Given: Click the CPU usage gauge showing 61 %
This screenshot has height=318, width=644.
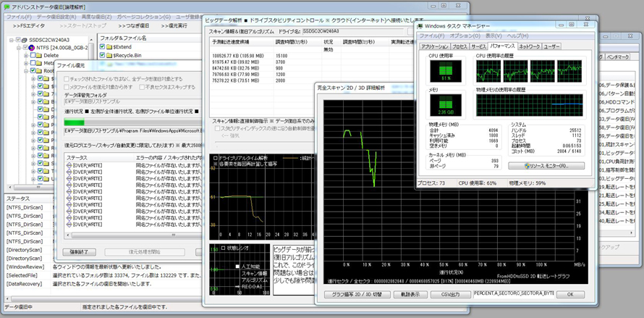Looking at the screenshot, I should click(x=446, y=71).
